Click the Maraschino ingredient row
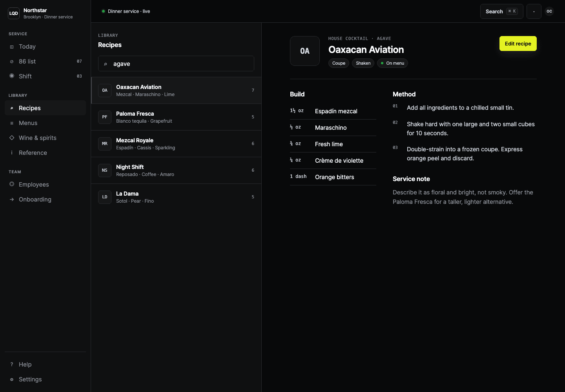 [333, 128]
